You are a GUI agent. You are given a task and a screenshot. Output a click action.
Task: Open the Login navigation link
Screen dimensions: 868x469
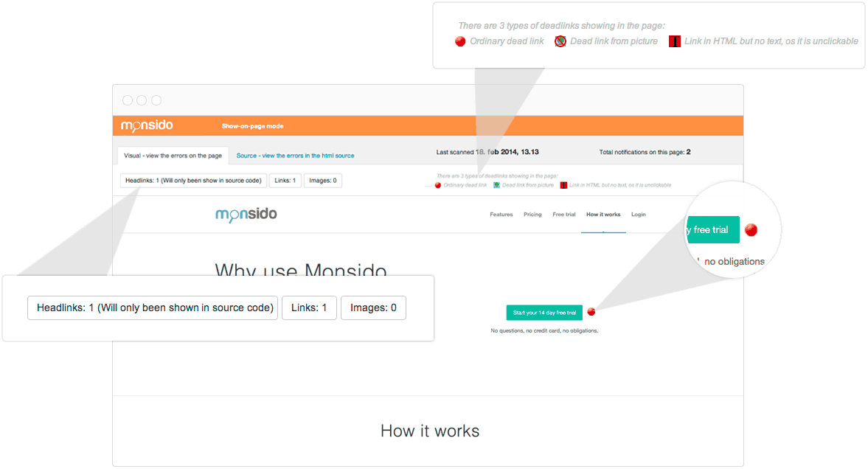click(x=638, y=215)
